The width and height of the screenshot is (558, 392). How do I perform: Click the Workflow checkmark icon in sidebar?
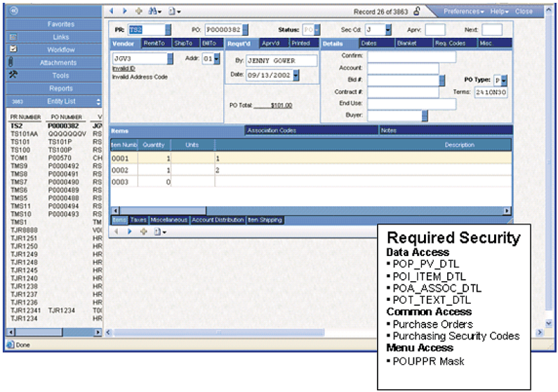[x=13, y=50]
